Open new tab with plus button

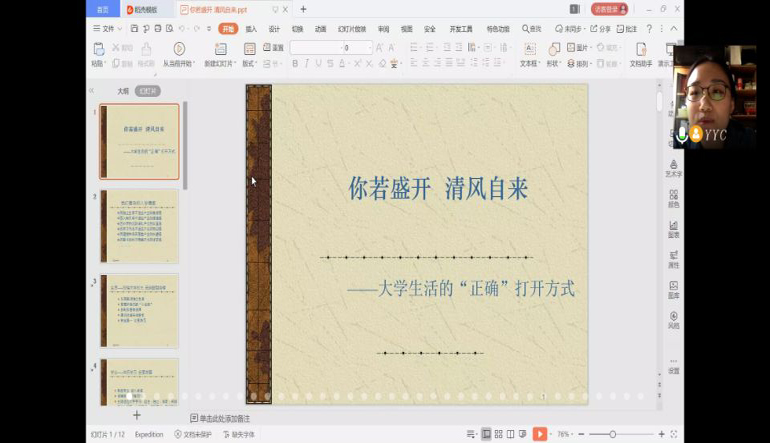tap(303, 9)
